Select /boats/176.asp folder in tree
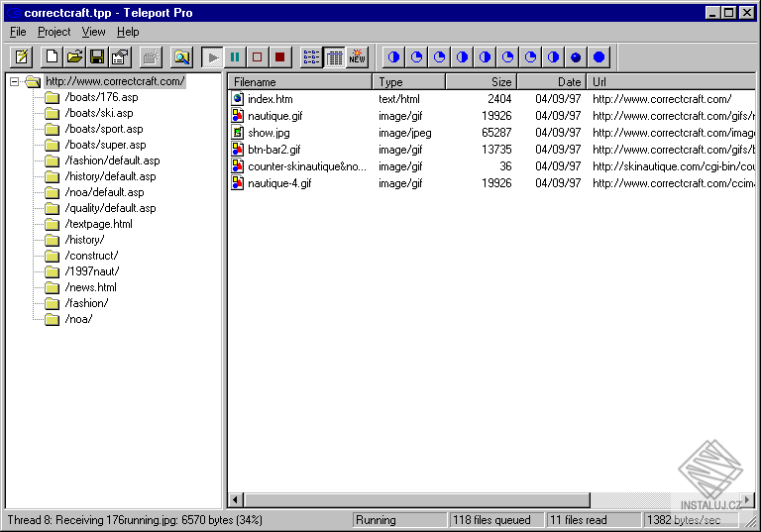The width and height of the screenshot is (761, 532). click(101, 97)
